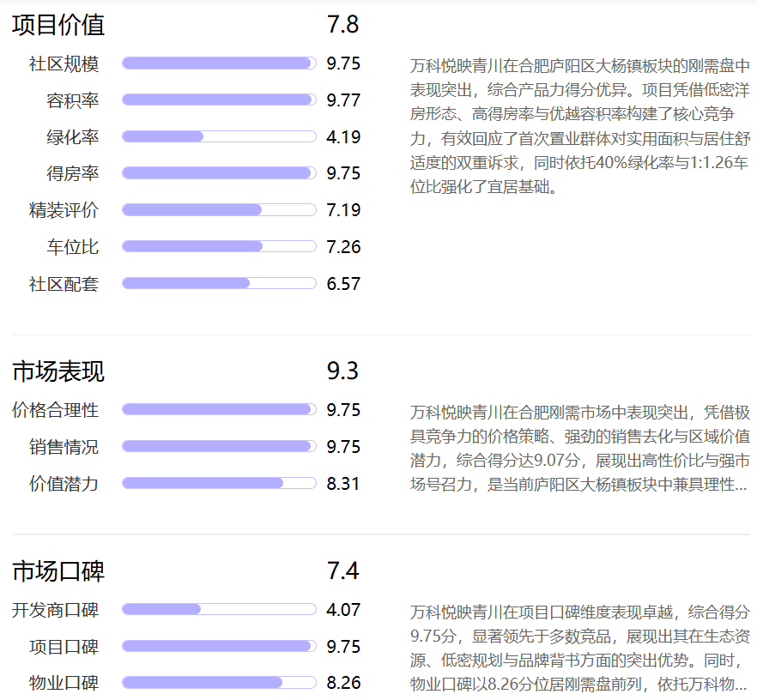757x700 pixels.
Task: Select the 市场表现 section heading
Action: (58, 371)
